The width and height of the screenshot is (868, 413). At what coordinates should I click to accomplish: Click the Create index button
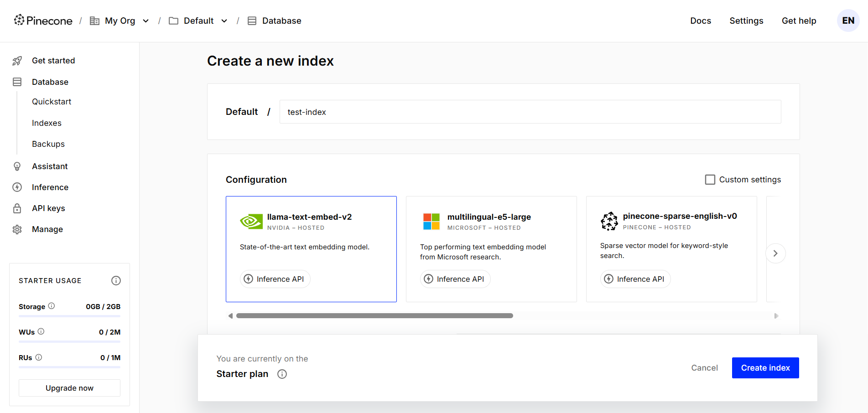765,367
